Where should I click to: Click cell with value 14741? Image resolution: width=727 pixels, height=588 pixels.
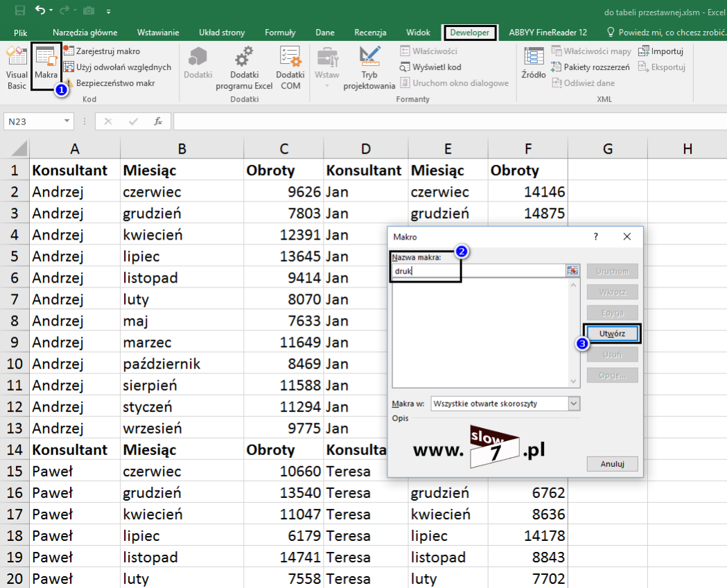pos(283,557)
